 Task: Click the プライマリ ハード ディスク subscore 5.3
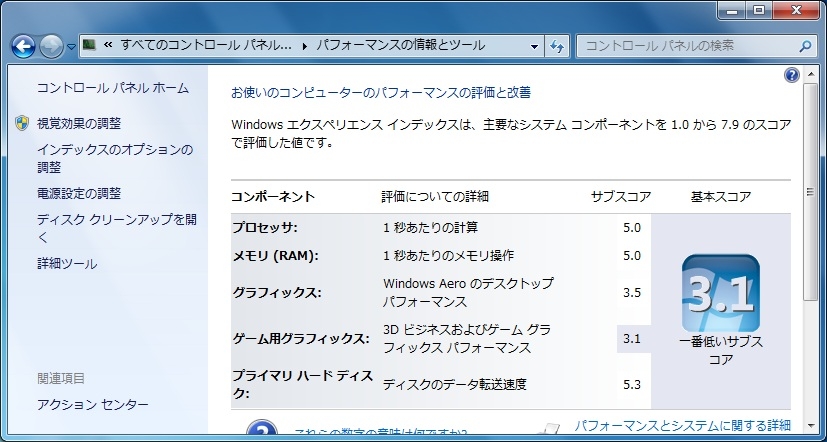632,385
